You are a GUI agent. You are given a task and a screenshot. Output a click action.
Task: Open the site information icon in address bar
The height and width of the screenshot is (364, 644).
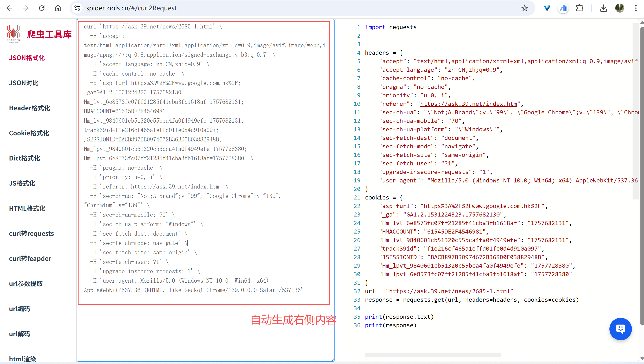[77, 8]
